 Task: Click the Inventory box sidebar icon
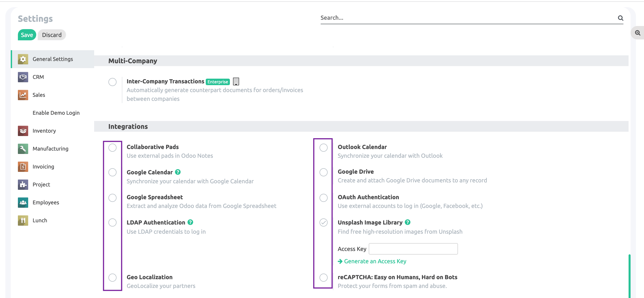pyautogui.click(x=23, y=131)
